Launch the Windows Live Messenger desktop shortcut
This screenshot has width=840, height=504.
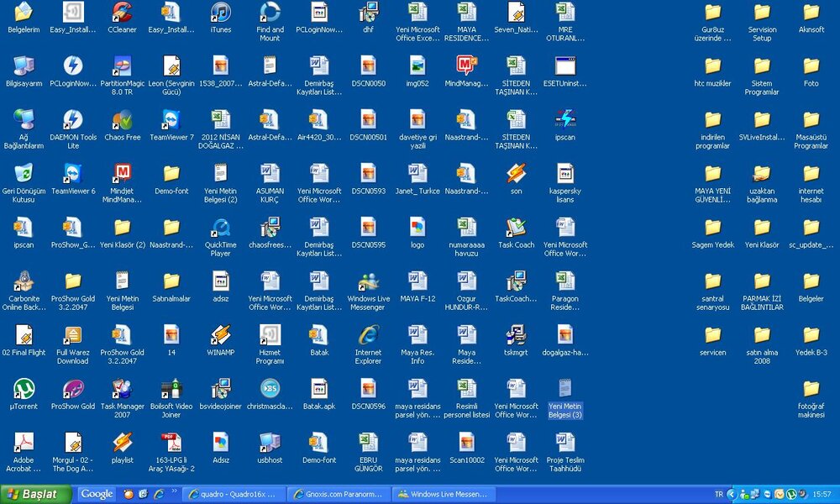[368, 281]
